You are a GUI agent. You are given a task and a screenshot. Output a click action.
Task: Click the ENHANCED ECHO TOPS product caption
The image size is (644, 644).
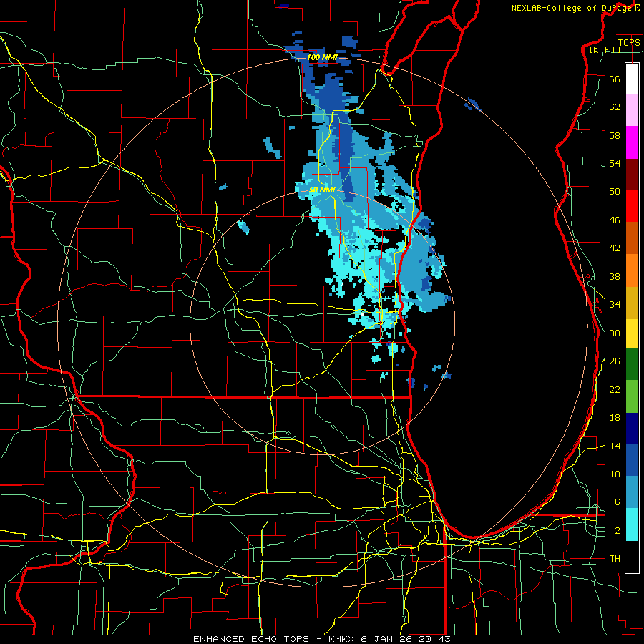(251, 639)
